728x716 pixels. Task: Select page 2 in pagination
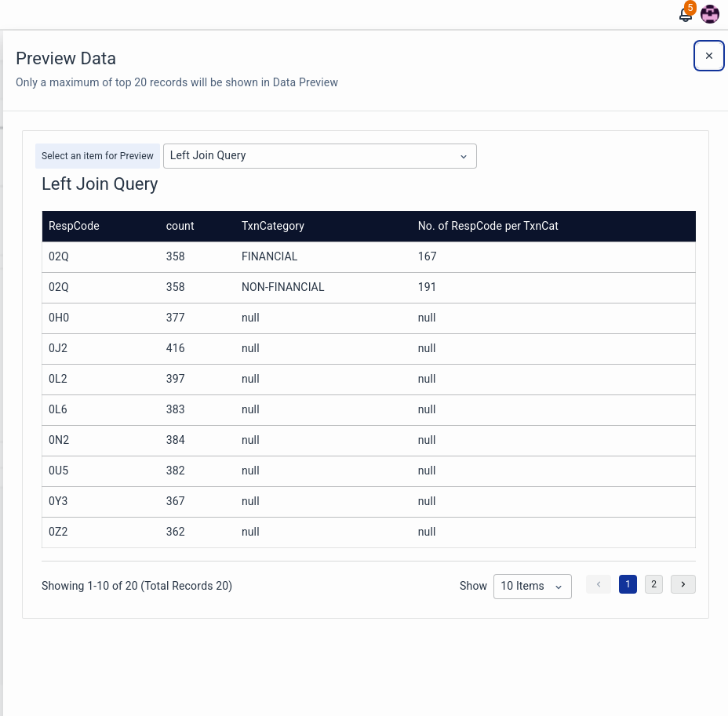[x=653, y=584]
